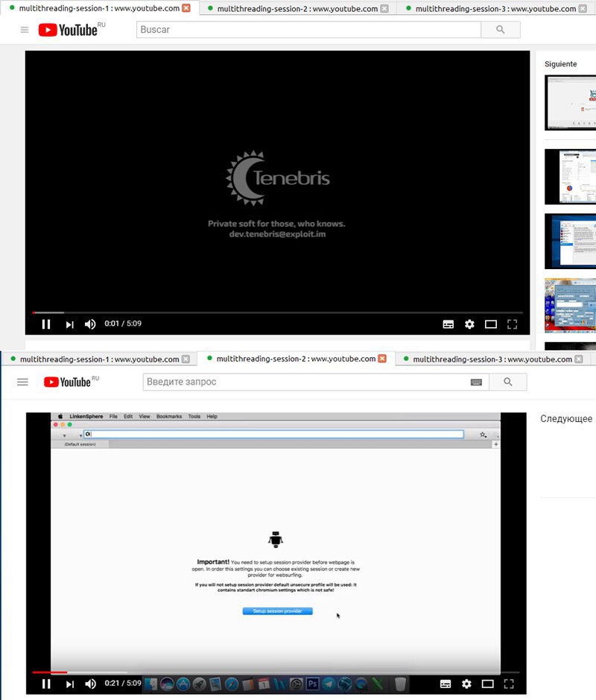
Task: Click search magnifier button in lower window
Action: 508,382
